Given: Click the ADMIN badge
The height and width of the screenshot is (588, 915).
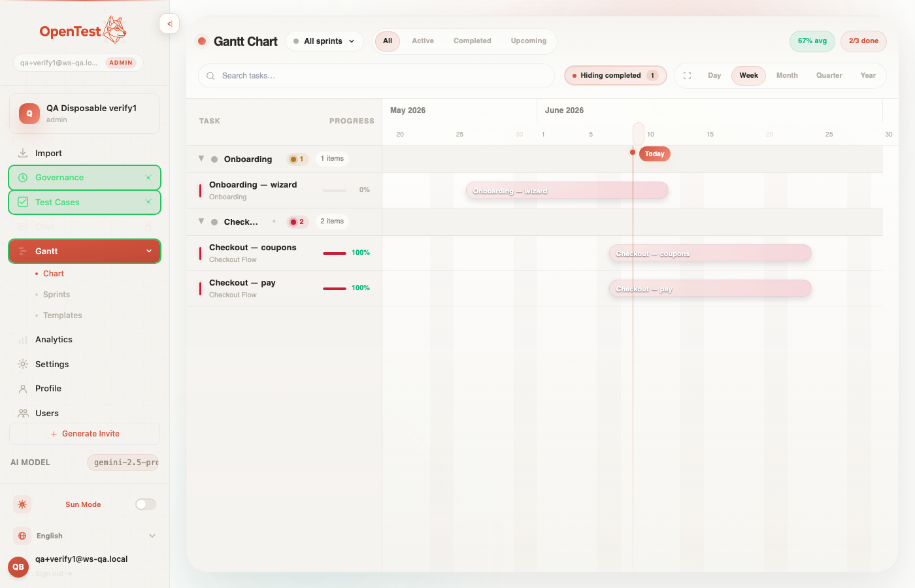Looking at the screenshot, I should (121, 63).
